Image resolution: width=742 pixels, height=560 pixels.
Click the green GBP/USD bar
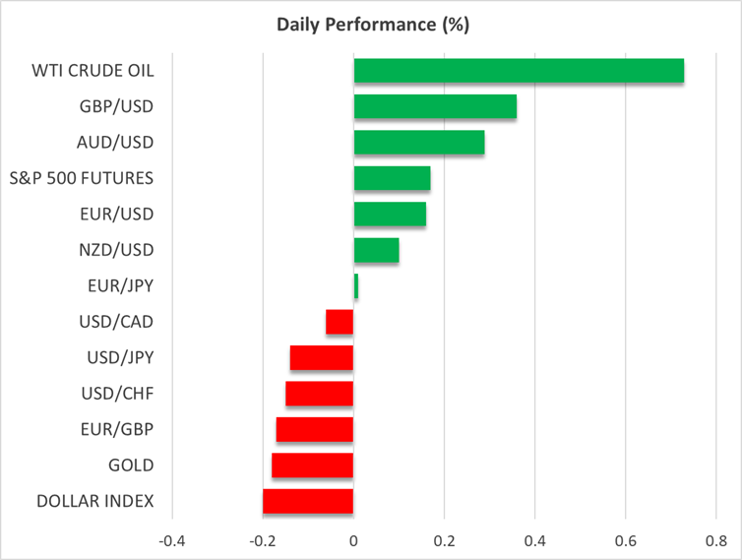(435, 106)
